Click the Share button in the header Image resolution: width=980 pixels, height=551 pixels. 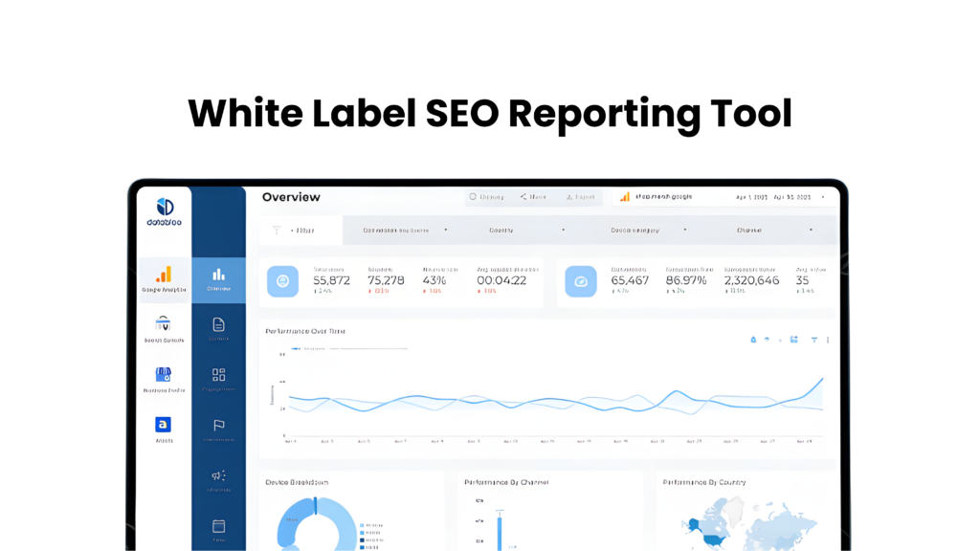(x=533, y=197)
